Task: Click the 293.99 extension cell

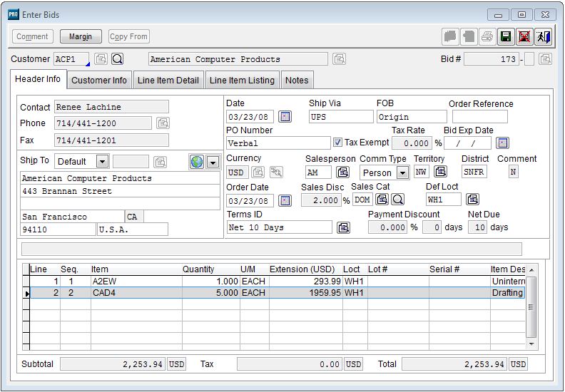Action: click(x=305, y=281)
